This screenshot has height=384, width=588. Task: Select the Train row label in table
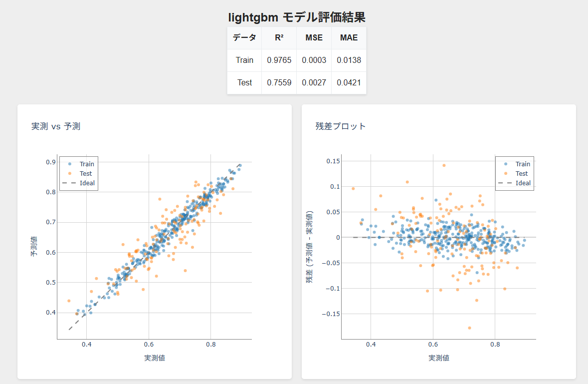(x=244, y=60)
